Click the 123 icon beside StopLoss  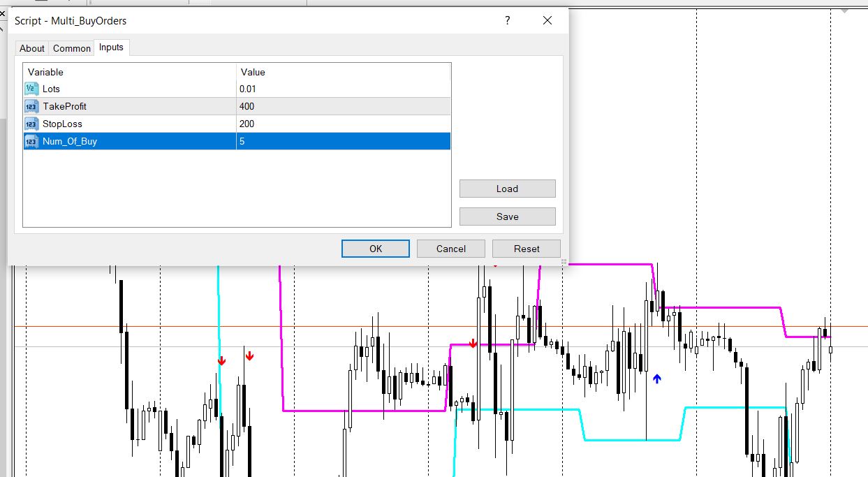31,124
